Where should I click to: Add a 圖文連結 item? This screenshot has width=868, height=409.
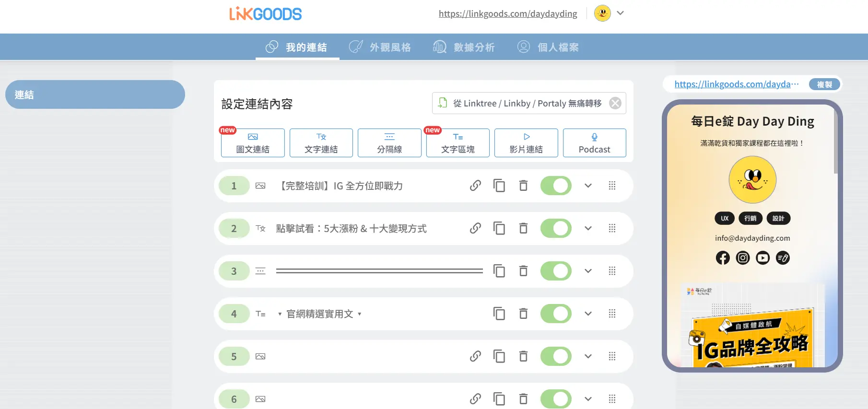point(253,143)
